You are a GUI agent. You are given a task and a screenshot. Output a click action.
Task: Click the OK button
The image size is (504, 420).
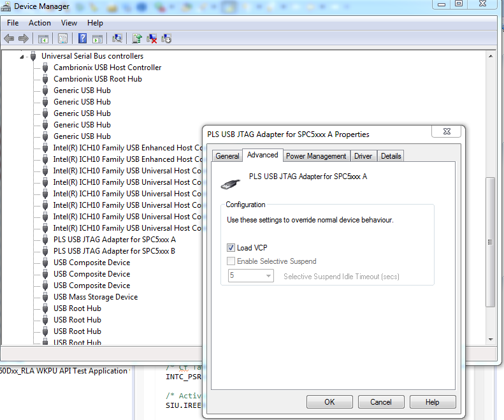[x=329, y=402]
